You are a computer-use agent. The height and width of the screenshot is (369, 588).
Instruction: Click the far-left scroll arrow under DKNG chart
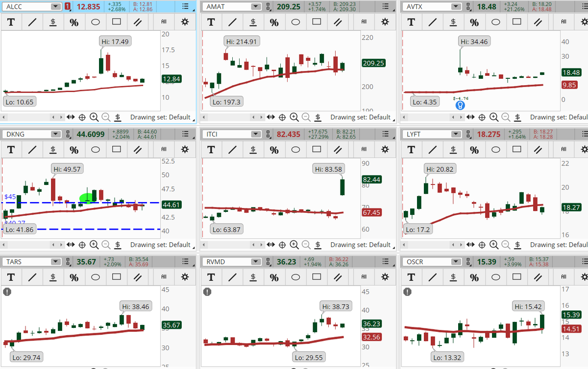pyautogui.click(x=4, y=245)
